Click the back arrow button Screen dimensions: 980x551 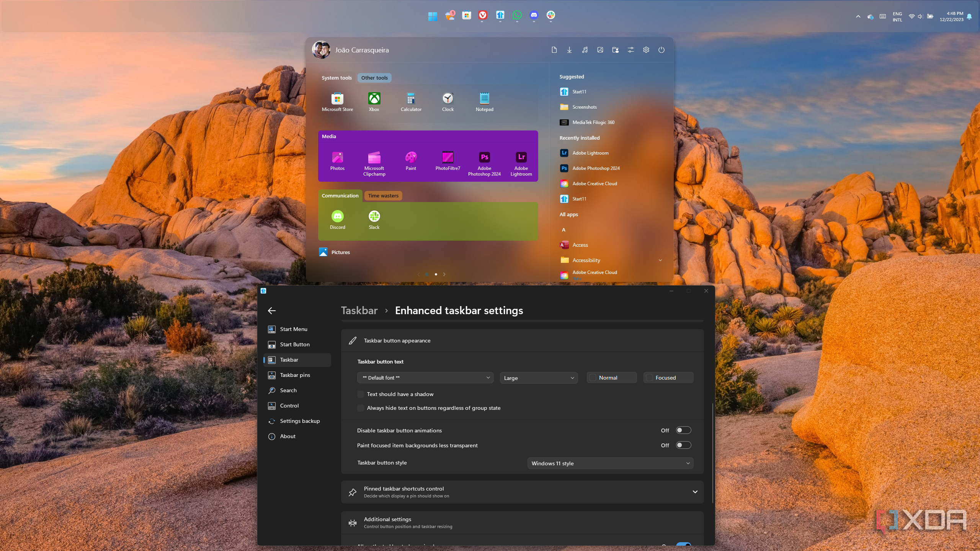pyautogui.click(x=272, y=310)
